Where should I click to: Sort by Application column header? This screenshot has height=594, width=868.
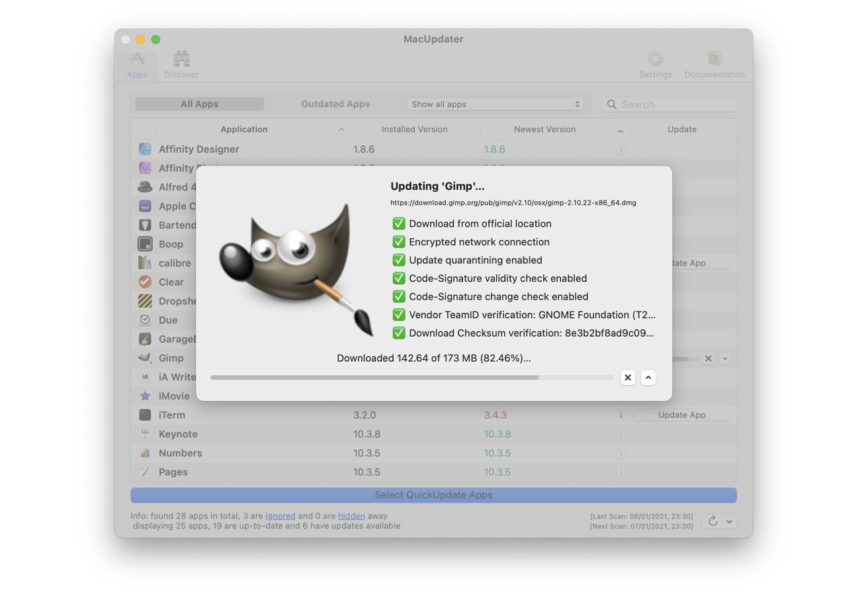click(244, 129)
